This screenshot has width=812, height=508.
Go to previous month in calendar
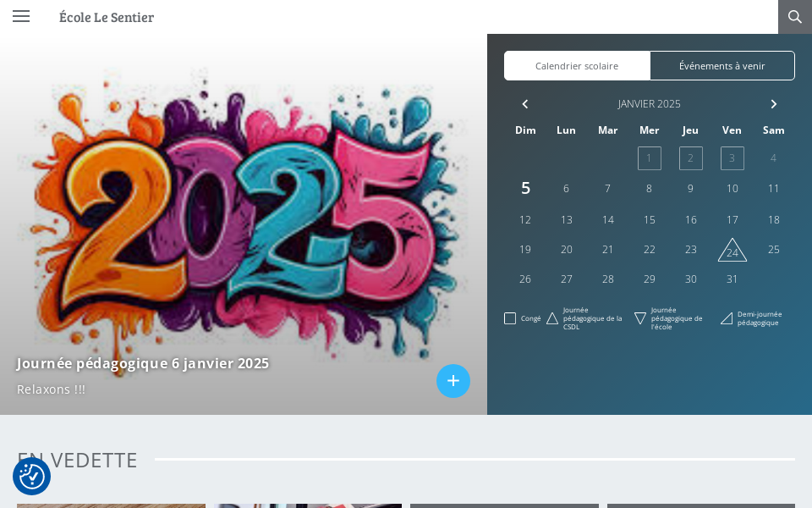(525, 104)
